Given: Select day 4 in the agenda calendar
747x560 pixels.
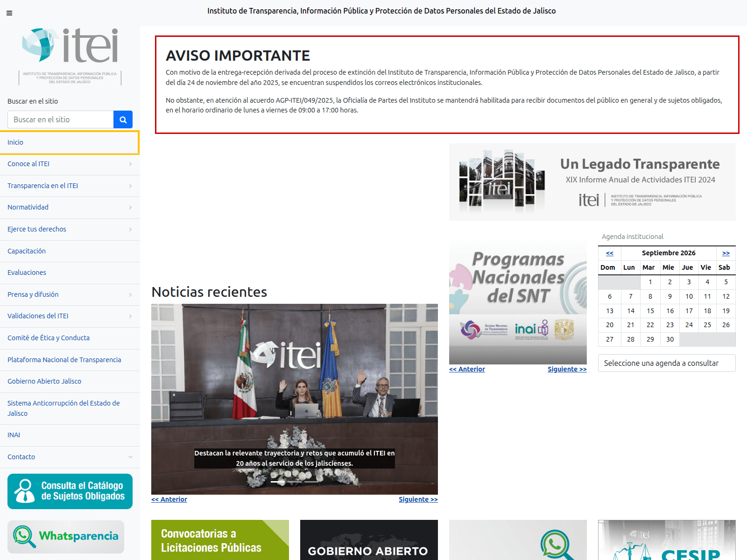Looking at the screenshot, I should click(707, 282).
